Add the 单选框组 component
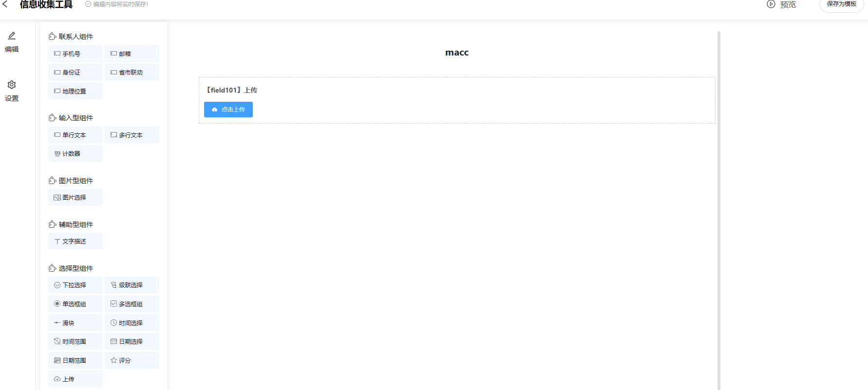Screen dimensions: 868x390 point(75,304)
